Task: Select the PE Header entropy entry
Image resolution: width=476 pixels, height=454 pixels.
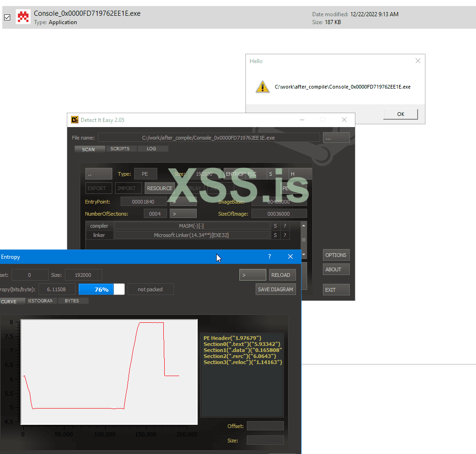Action: tap(232, 338)
